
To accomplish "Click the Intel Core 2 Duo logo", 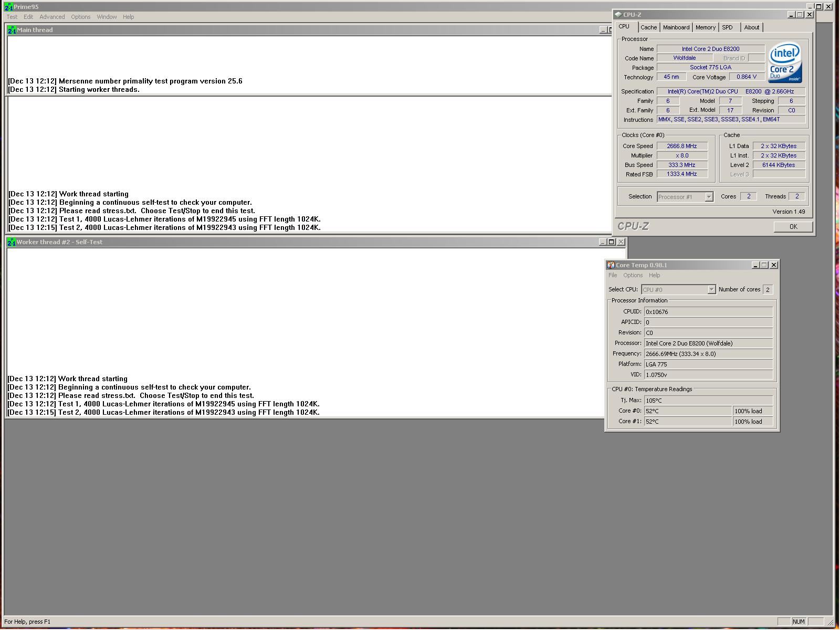I will pos(785,62).
